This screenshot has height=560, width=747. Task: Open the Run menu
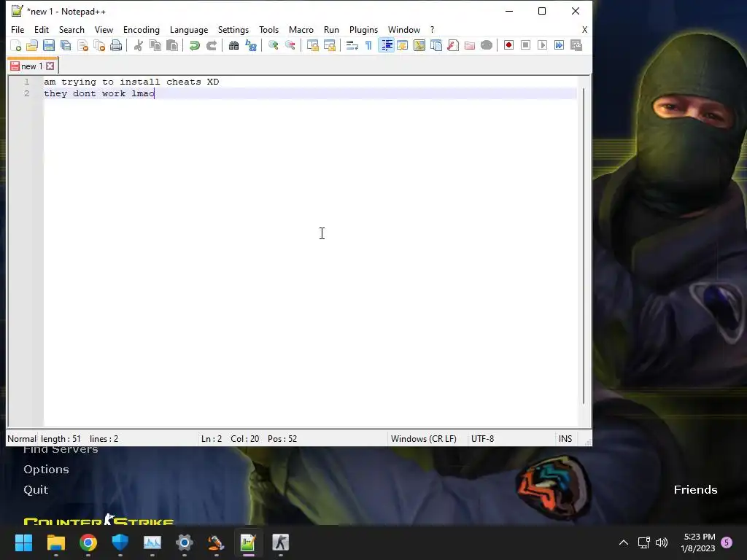click(x=331, y=29)
